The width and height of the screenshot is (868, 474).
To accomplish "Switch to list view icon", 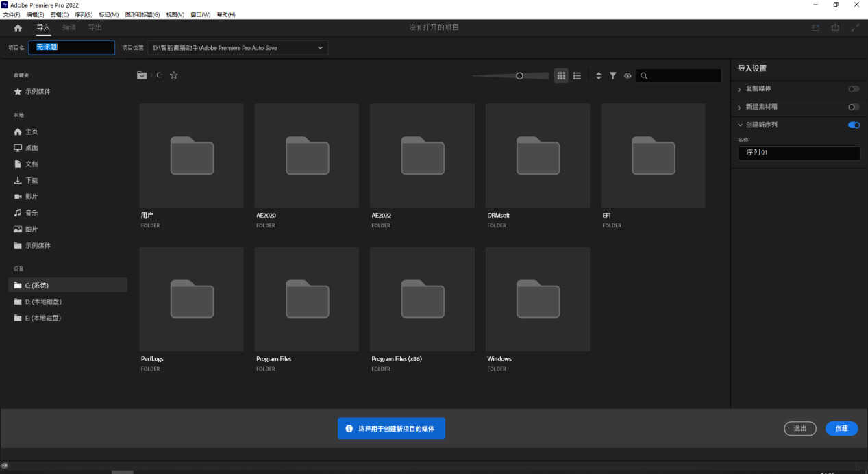I will [x=577, y=76].
